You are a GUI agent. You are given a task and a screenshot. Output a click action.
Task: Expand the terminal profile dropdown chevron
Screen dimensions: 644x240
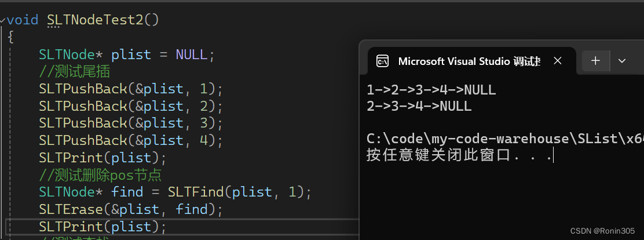[x=622, y=61]
